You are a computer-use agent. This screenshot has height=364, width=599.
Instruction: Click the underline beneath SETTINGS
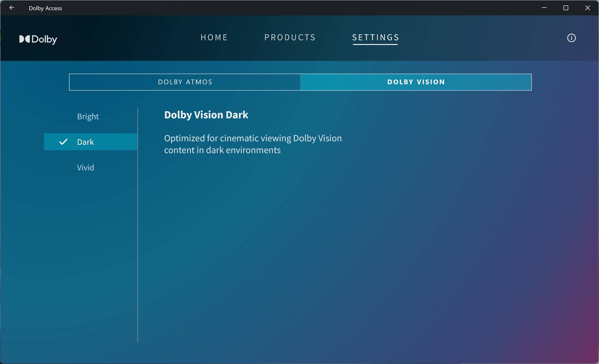pyautogui.click(x=375, y=44)
